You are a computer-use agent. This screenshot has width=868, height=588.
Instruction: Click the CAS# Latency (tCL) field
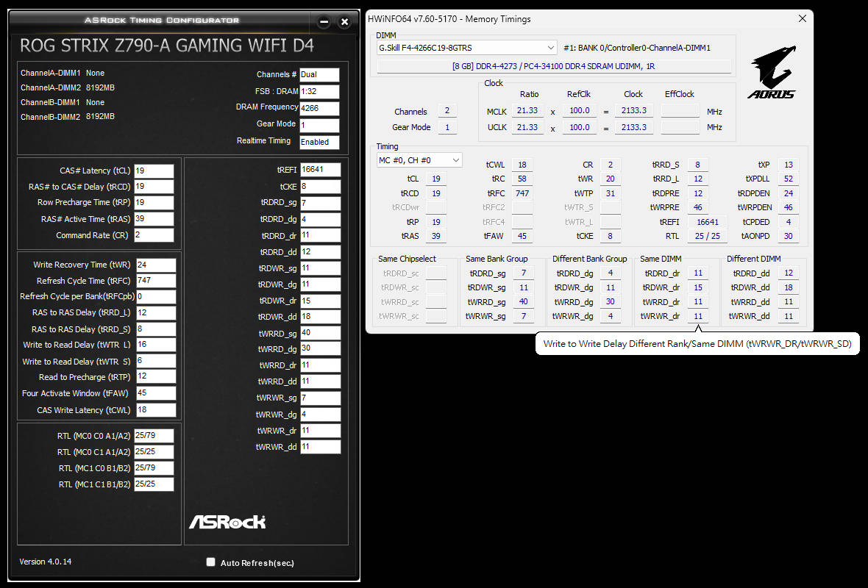tap(154, 171)
